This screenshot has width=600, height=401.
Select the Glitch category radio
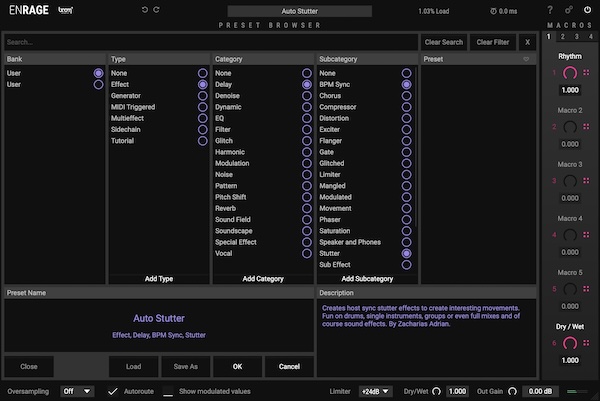(x=307, y=141)
